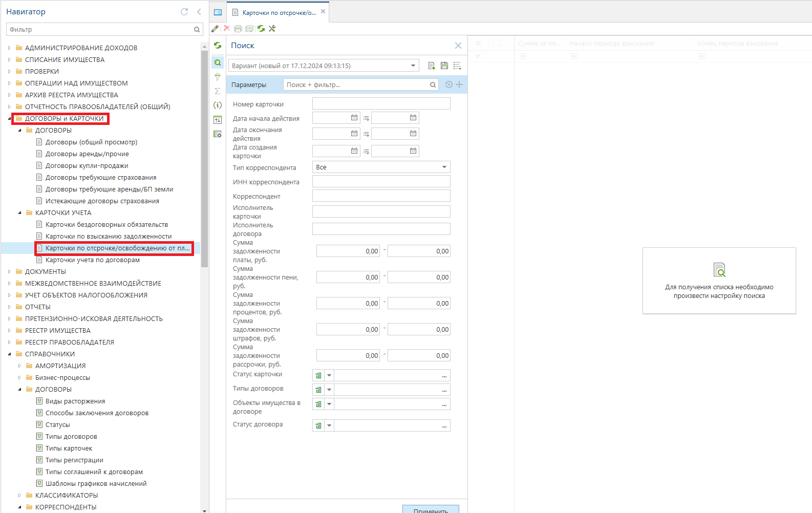The height and width of the screenshot is (513, 812).
Task: Collapse ДОГОВОРЫ и КАРТОЧКИ folder
Action: tap(9, 119)
